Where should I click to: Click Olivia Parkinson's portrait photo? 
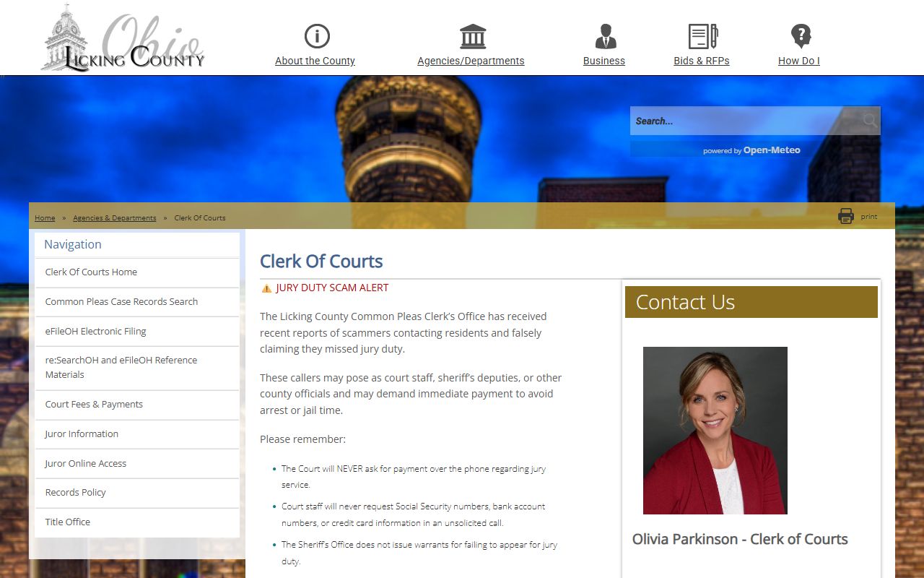click(715, 431)
